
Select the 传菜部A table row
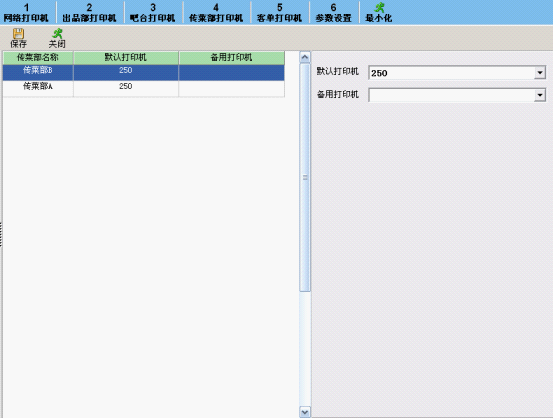[143, 88]
